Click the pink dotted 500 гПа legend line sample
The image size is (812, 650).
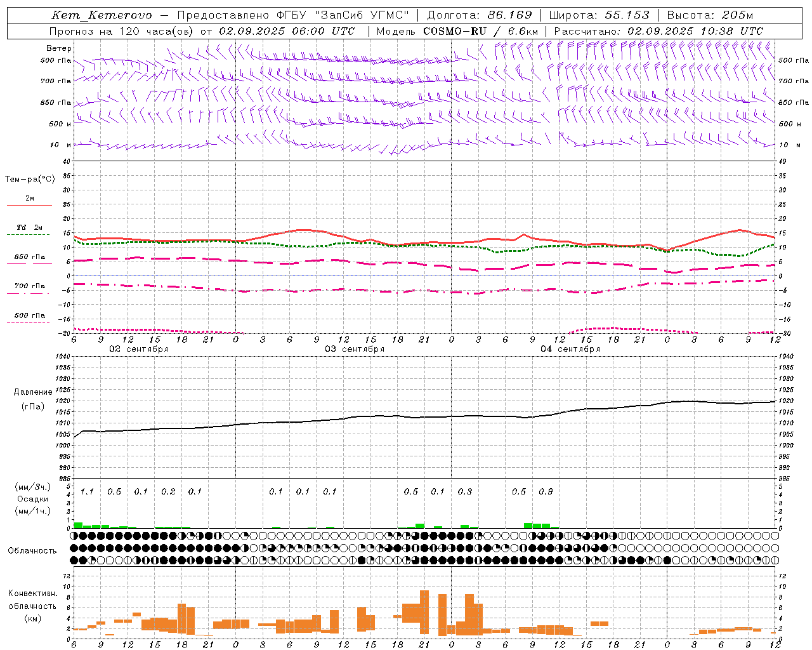pyautogui.click(x=28, y=322)
